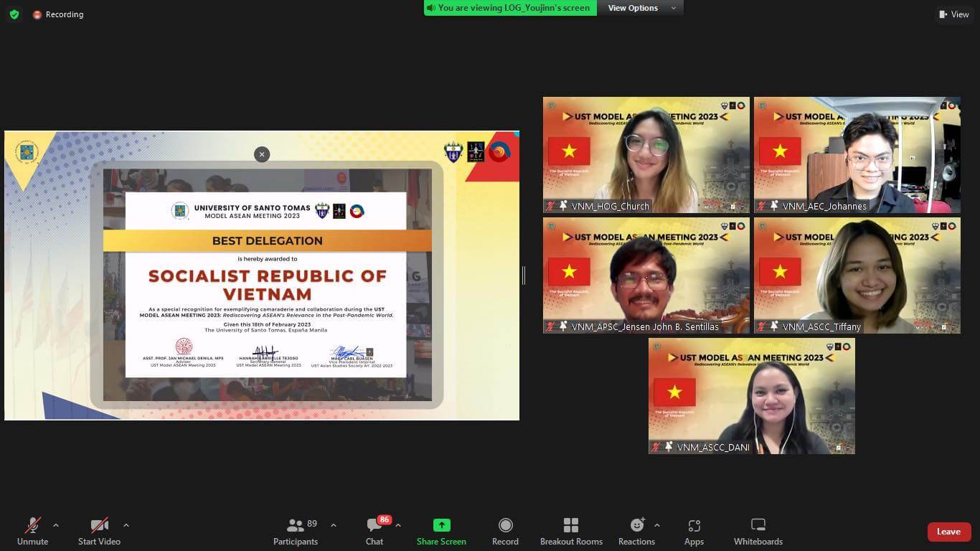980x551 pixels.
Task: Open the Participants panel
Action: 296,532
